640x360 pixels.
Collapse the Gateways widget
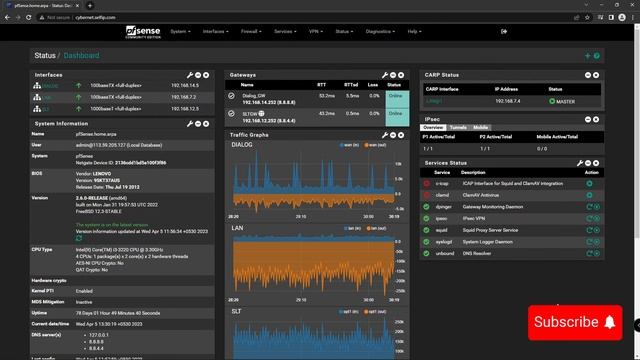click(x=393, y=75)
